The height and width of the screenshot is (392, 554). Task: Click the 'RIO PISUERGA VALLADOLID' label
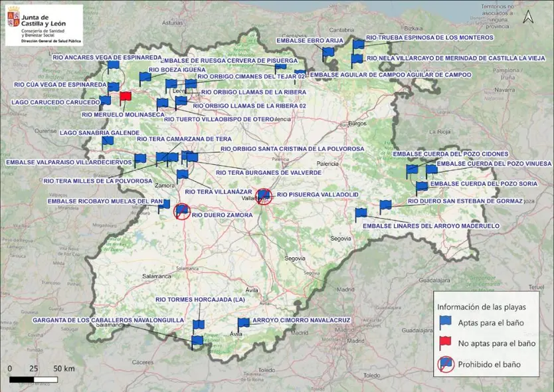(318, 195)
